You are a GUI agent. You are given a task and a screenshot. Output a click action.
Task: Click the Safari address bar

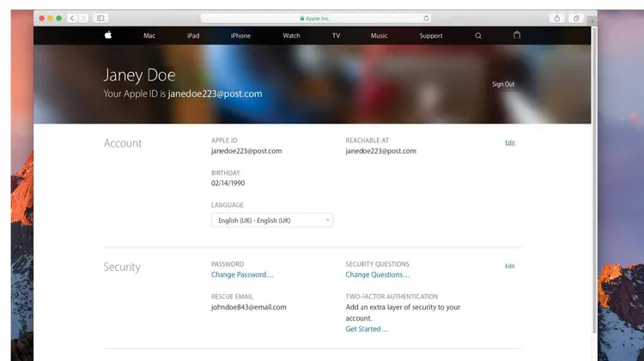point(315,18)
